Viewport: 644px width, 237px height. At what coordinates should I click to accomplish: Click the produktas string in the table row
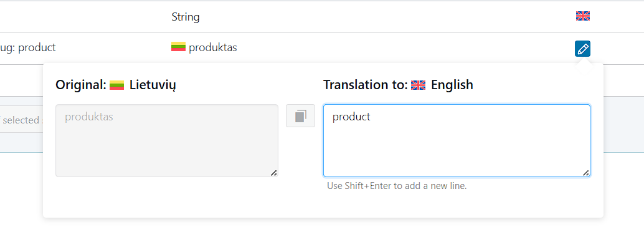coord(213,48)
